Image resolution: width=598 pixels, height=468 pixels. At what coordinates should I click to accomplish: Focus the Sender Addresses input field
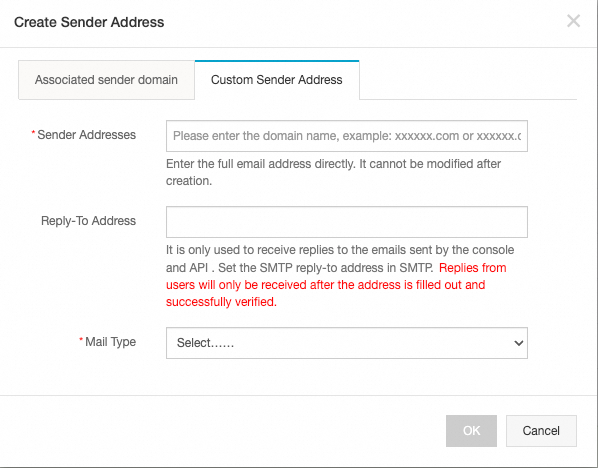[347, 136]
